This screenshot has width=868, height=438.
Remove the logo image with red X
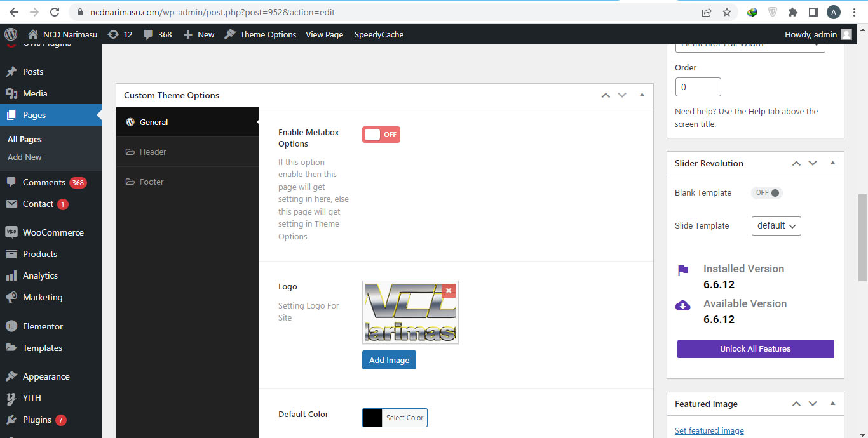[449, 290]
